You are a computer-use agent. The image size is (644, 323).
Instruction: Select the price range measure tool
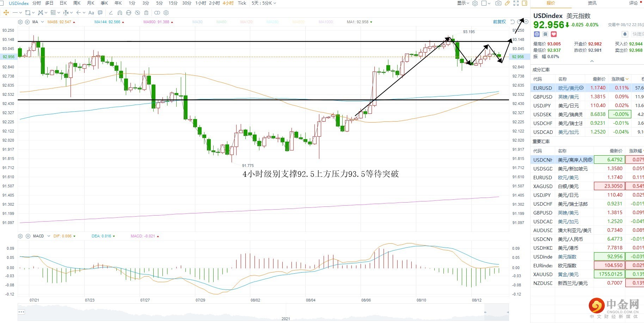coord(66,13)
